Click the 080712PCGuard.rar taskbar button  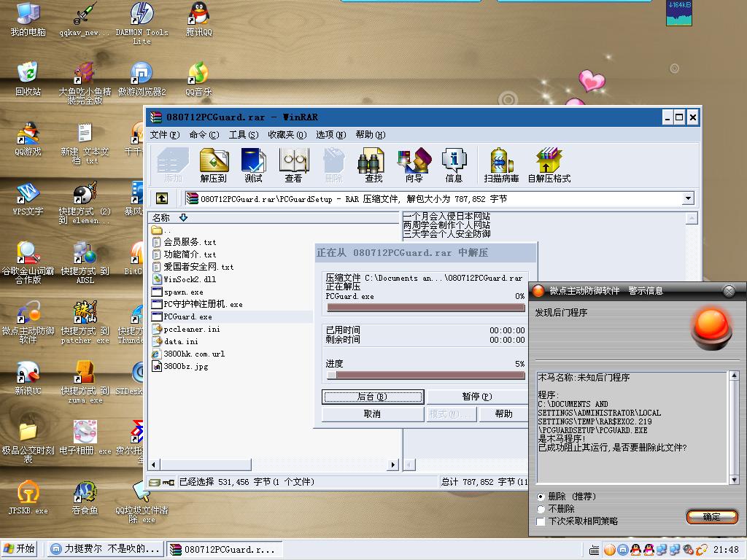225,549
